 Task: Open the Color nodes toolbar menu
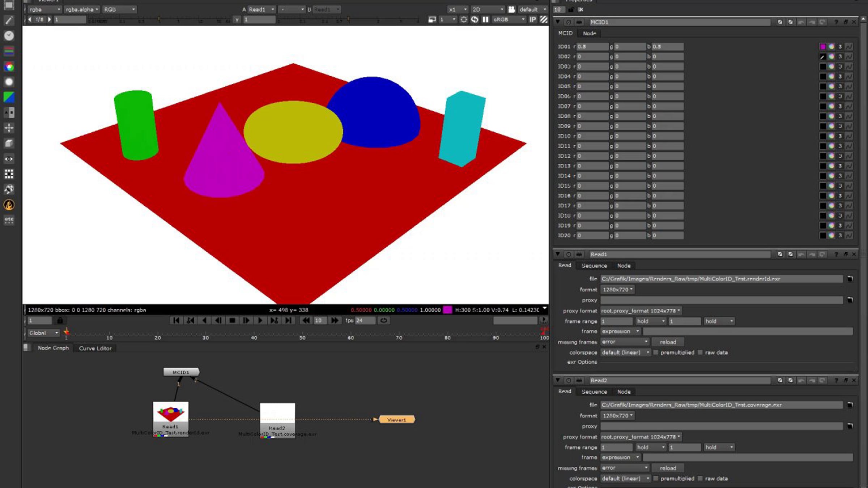[9, 67]
